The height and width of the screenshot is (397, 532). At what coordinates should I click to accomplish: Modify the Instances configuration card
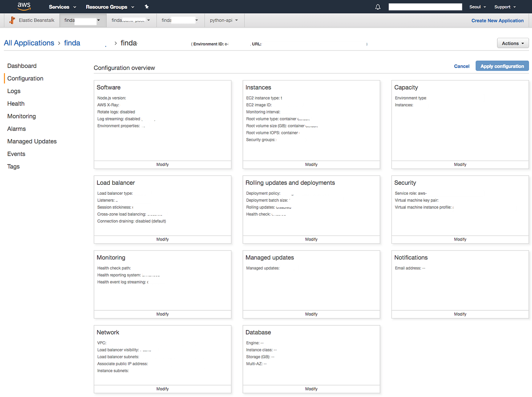click(x=311, y=164)
